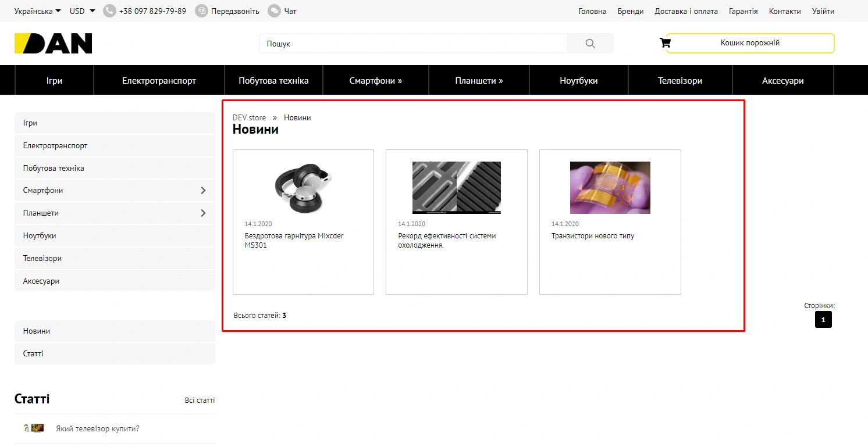
Task: Open the language dropdown Українська
Action: (37, 11)
